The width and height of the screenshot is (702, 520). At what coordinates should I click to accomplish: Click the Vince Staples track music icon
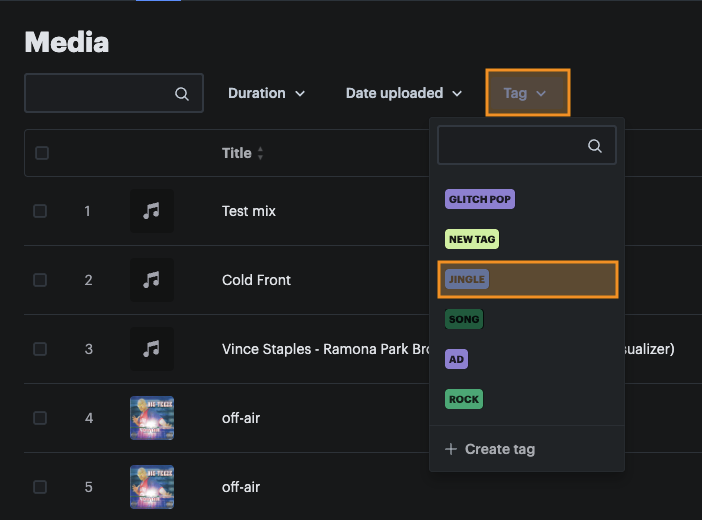click(x=152, y=349)
